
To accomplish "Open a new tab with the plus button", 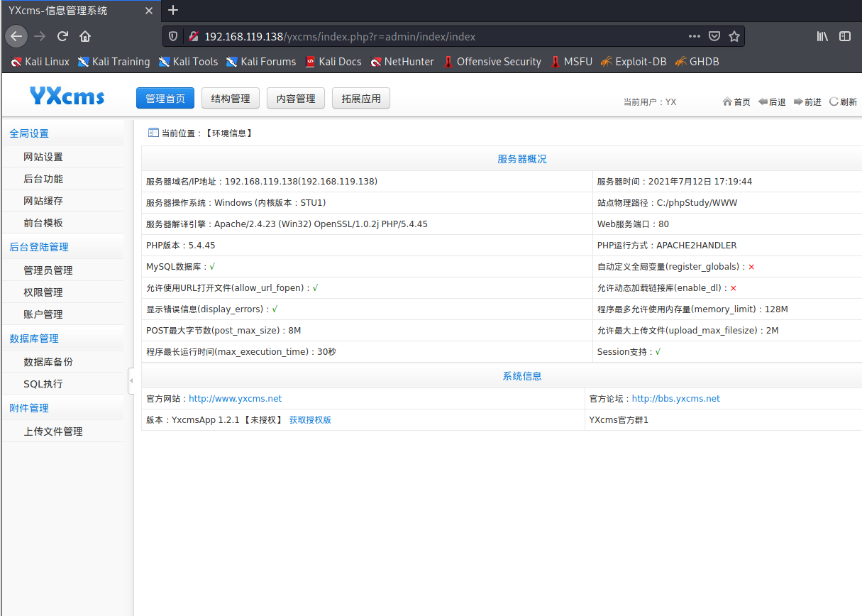I will click(x=173, y=10).
